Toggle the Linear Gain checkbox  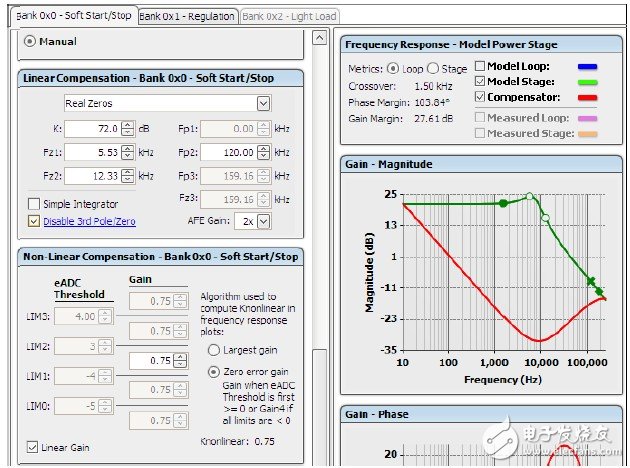click(34, 447)
